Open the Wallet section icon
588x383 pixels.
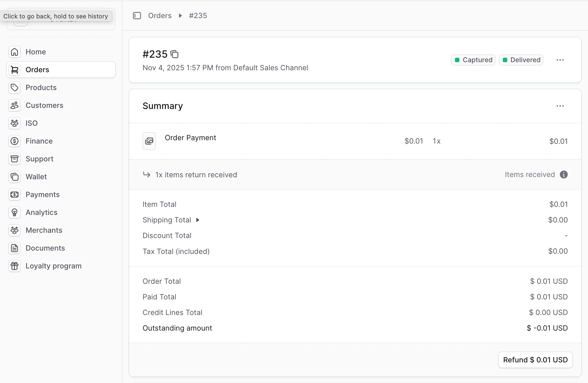(x=14, y=177)
